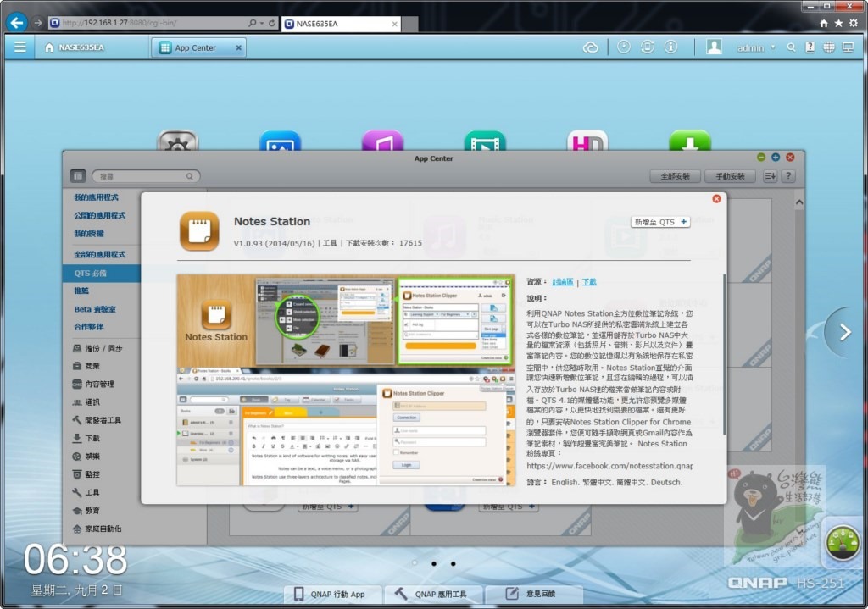Select 全部的應用程式 in sidebar
Viewport: 868px width, 609px height.
100,254
